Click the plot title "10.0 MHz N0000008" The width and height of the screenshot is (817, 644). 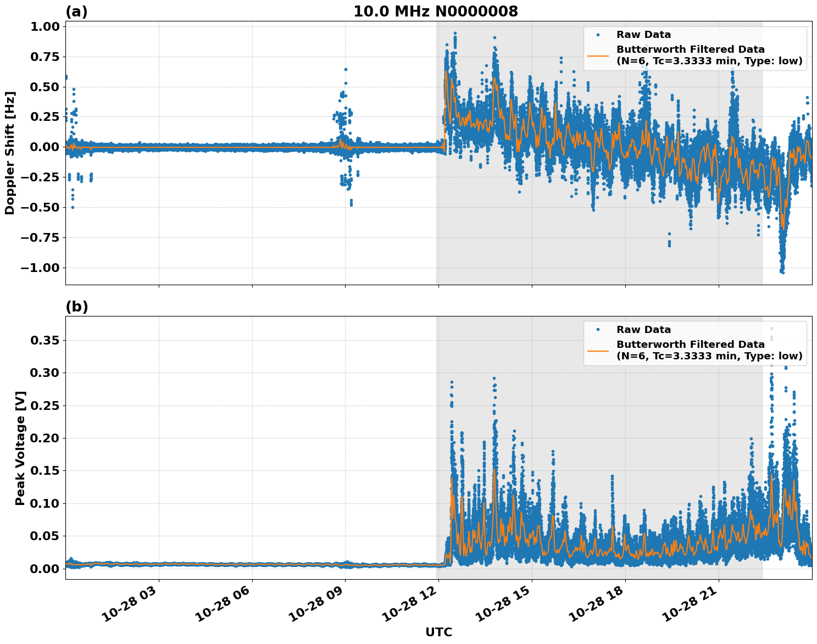tap(435, 12)
